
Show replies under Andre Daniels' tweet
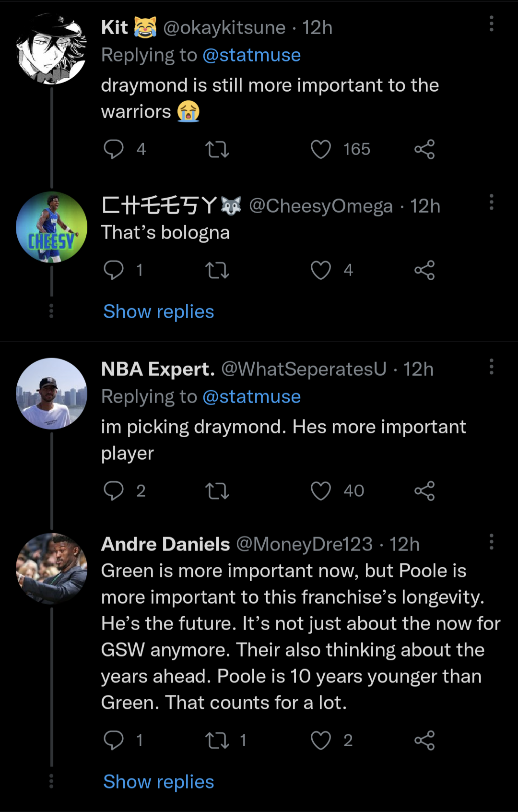click(159, 782)
